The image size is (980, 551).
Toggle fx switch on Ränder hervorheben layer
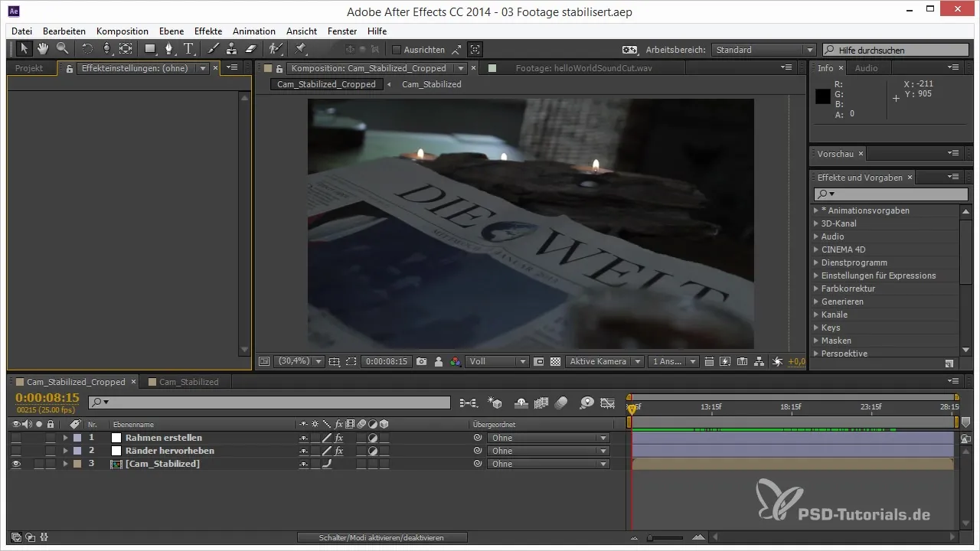tap(338, 451)
